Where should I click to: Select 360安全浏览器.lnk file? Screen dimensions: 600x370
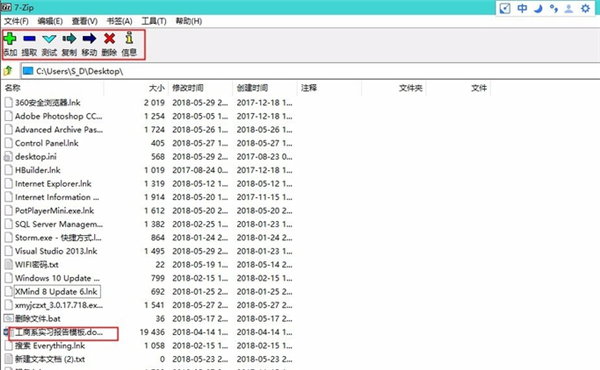pos(47,103)
